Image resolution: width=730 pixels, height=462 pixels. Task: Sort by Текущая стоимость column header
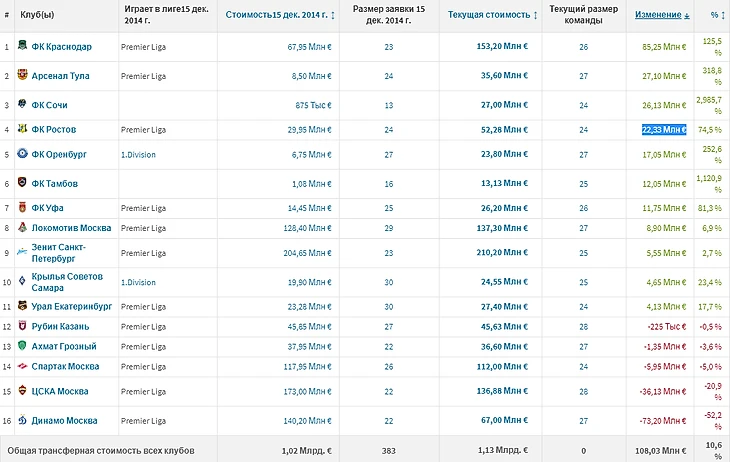click(x=492, y=15)
